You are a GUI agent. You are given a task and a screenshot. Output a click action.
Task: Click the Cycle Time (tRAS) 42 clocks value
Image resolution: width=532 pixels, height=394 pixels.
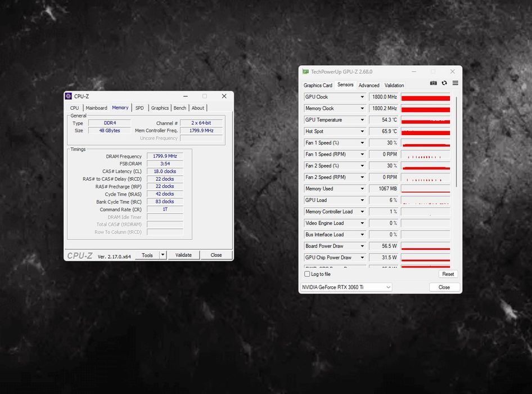coord(165,194)
